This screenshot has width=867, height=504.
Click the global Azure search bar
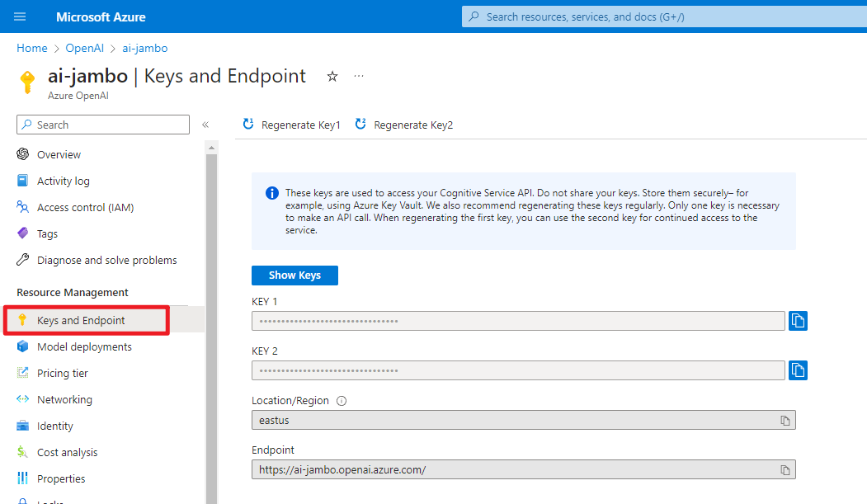point(660,16)
